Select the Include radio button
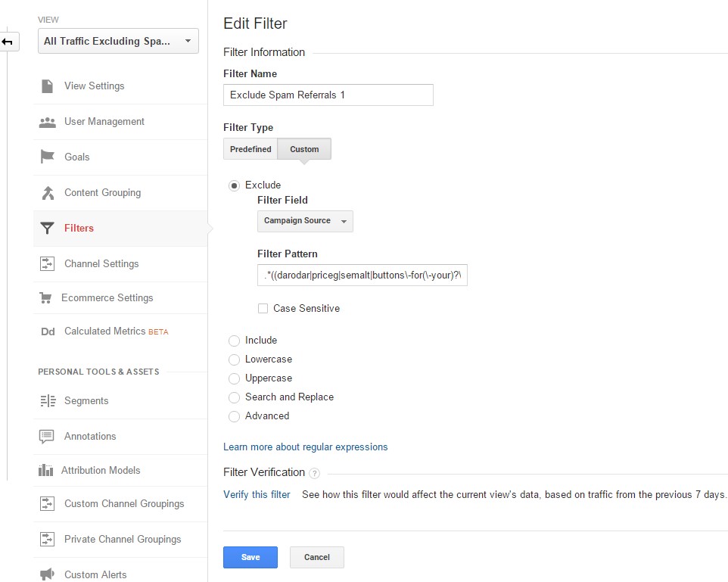The image size is (728, 582). 234,341
